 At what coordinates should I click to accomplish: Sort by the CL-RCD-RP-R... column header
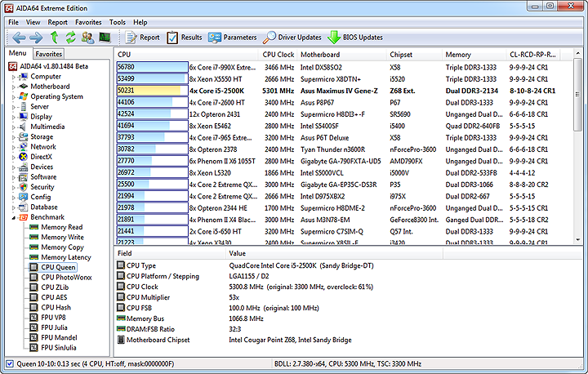click(x=532, y=55)
